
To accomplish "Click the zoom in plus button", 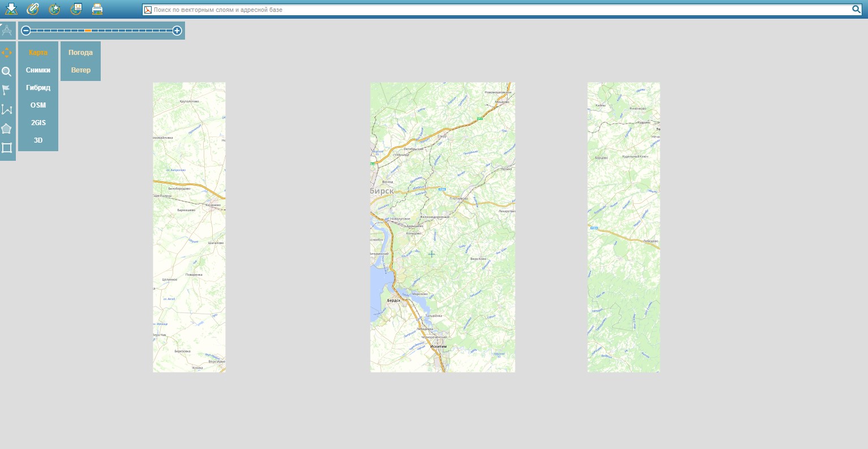I will [x=177, y=31].
